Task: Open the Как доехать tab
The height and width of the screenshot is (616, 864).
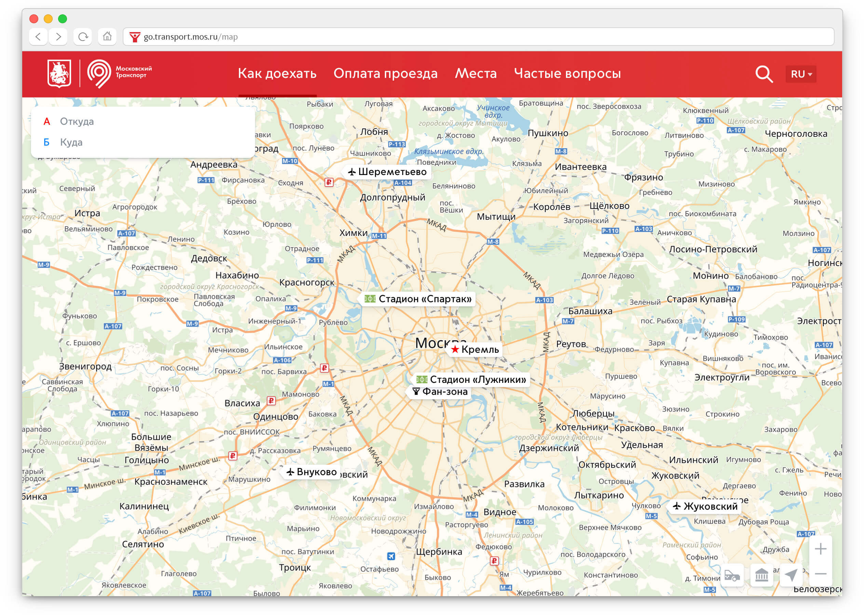Action: 277,73
